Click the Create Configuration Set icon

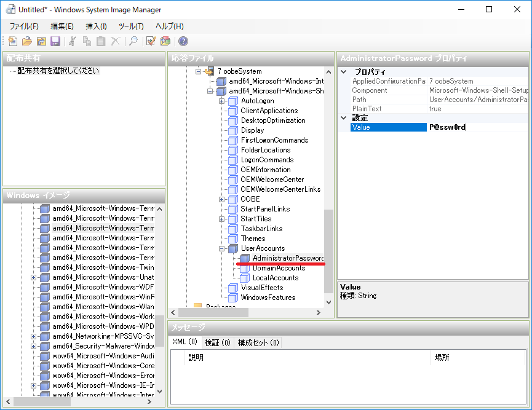click(x=165, y=41)
